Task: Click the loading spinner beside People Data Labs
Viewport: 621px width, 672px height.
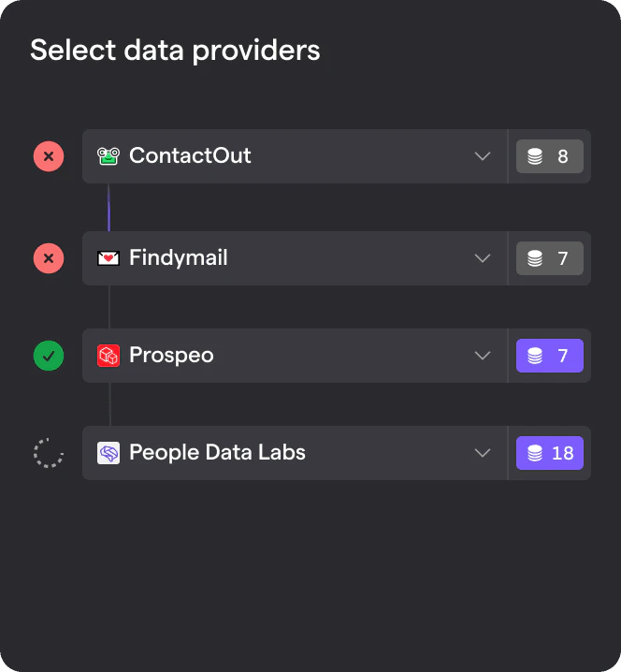Action: [x=49, y=453]
